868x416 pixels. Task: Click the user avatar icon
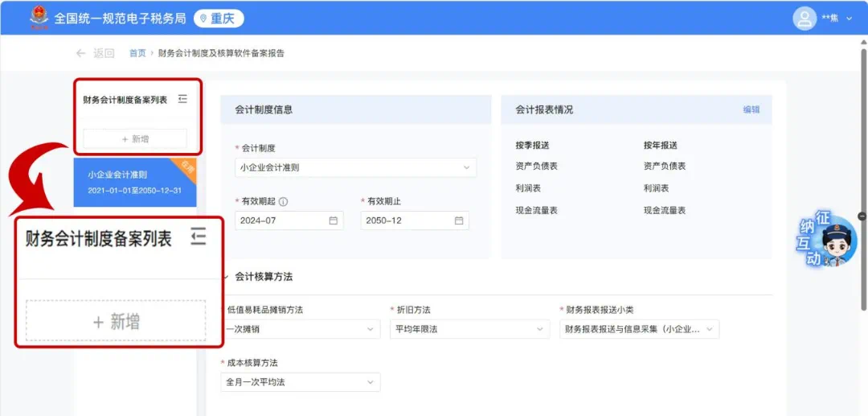[805, 19]
